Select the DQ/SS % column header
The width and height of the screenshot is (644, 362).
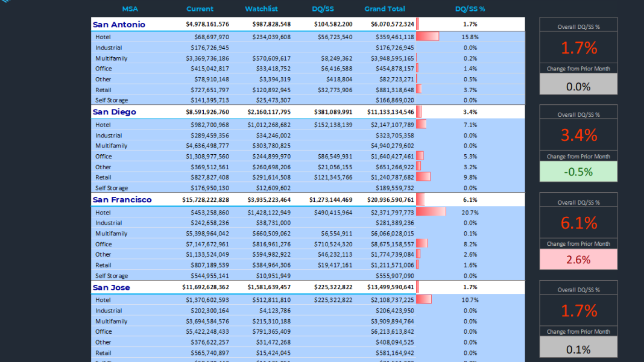470,9
